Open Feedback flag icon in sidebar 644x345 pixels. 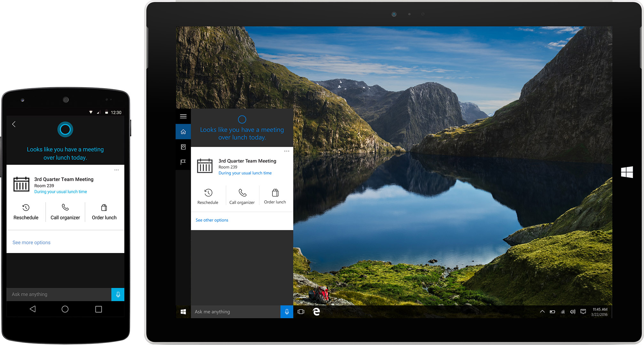(x=183, y=162)
